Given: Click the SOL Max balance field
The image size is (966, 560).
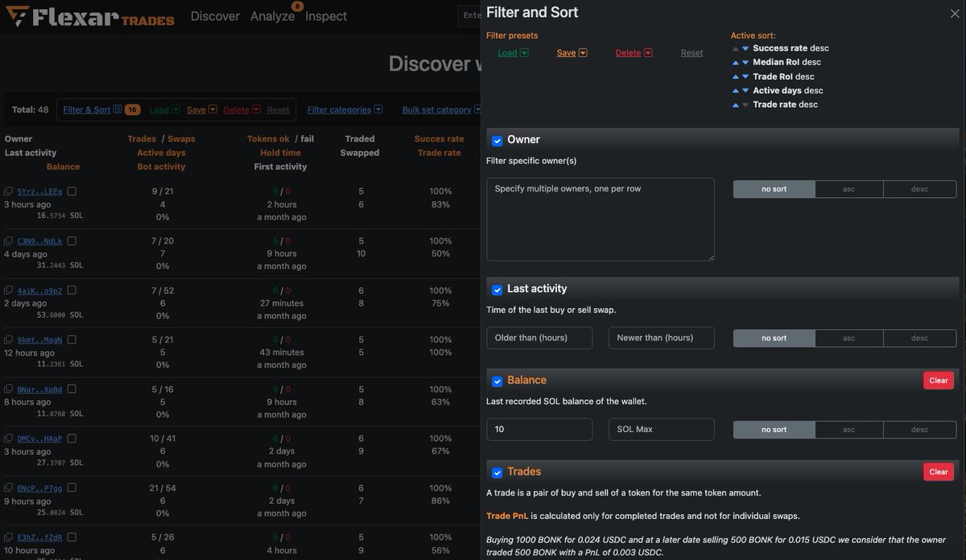Looking at the screenshot, I should [x=662, y=430].
